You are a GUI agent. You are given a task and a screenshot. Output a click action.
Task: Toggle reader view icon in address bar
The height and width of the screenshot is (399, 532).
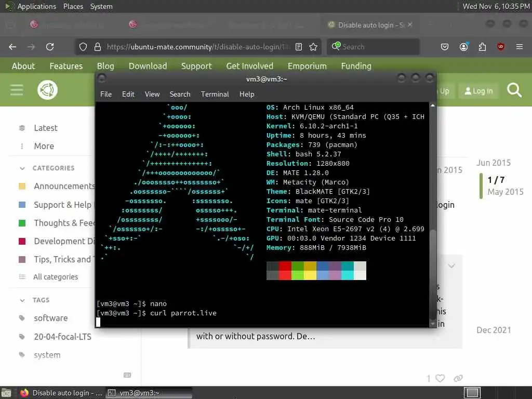pos(299,47)
